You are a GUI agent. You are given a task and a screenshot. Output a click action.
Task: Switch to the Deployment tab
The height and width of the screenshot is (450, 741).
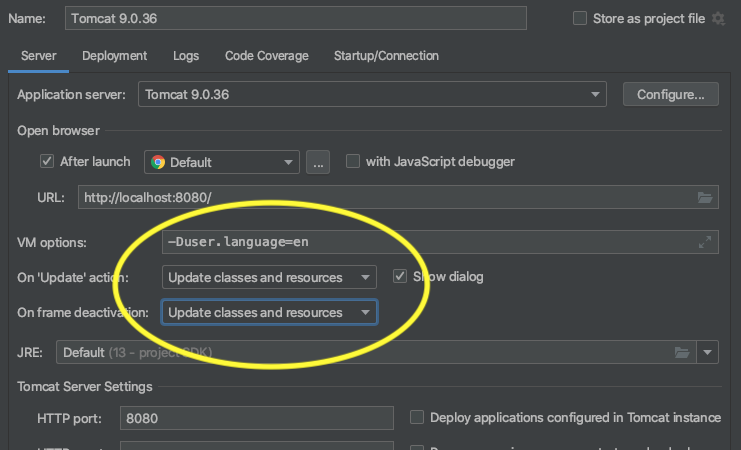coord(114,56)
